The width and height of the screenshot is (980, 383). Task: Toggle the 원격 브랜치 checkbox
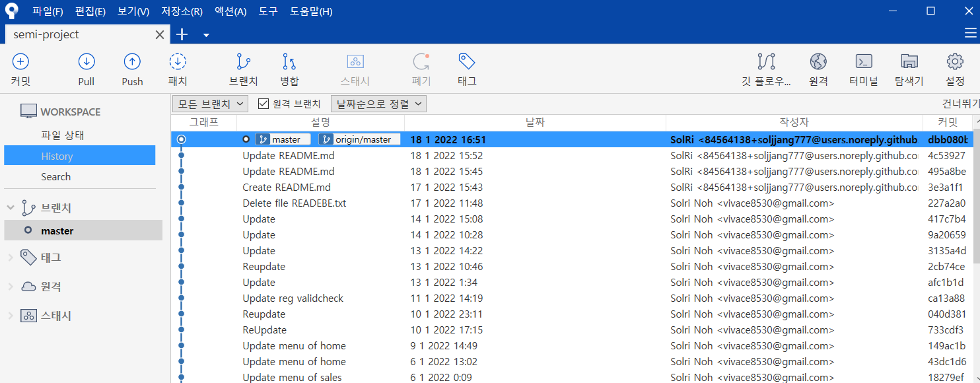263,104
